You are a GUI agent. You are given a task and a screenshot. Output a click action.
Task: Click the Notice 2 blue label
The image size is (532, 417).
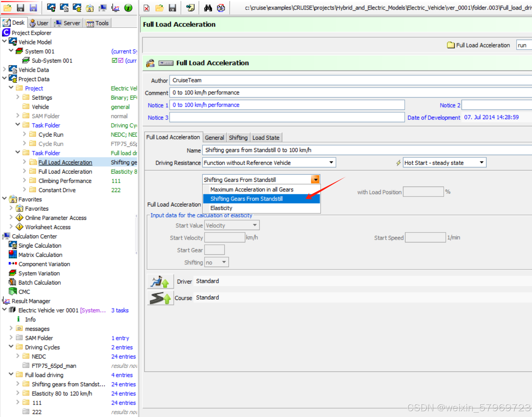pyautogui.click(x=450, y=105)
